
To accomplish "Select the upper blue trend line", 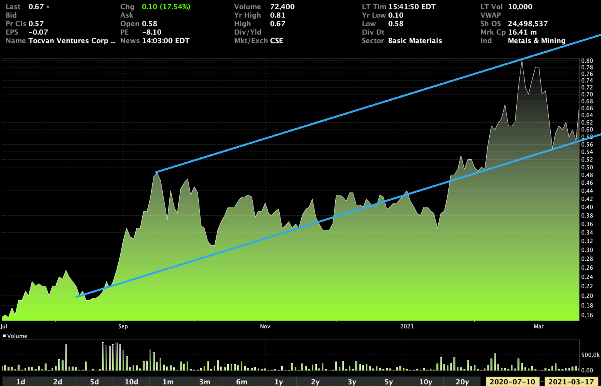I will (x=378, y=103).
